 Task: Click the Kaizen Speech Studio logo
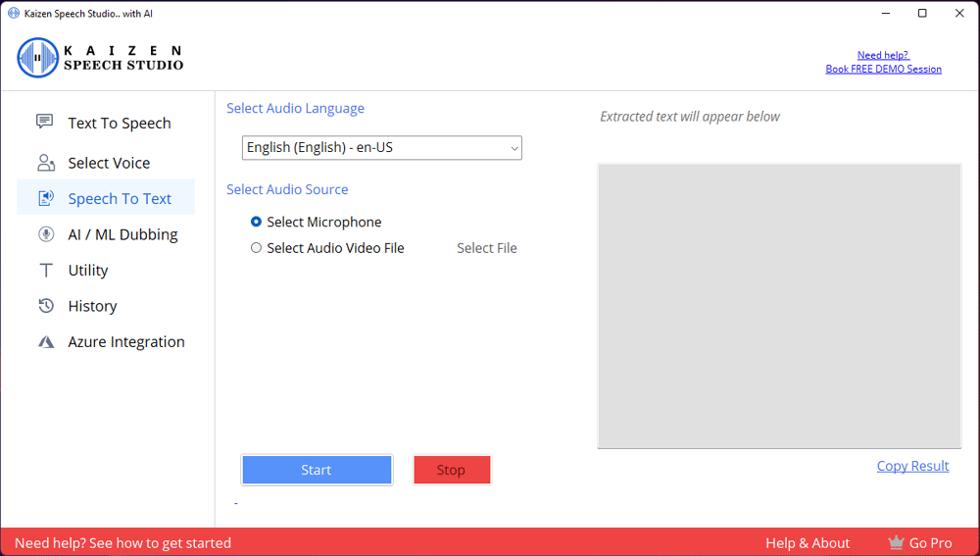[100, 58]
